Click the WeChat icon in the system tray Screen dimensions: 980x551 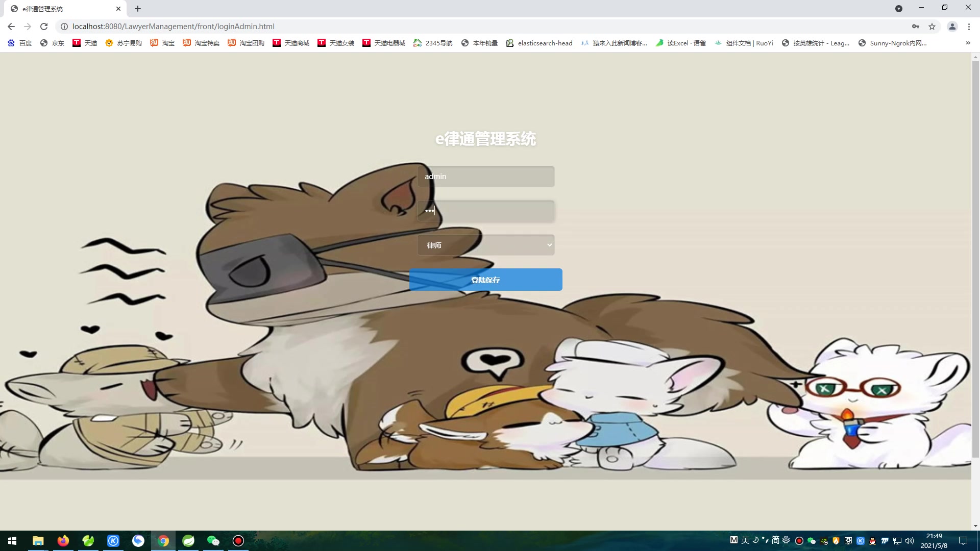pyautogui.click(x=811, y=541)
